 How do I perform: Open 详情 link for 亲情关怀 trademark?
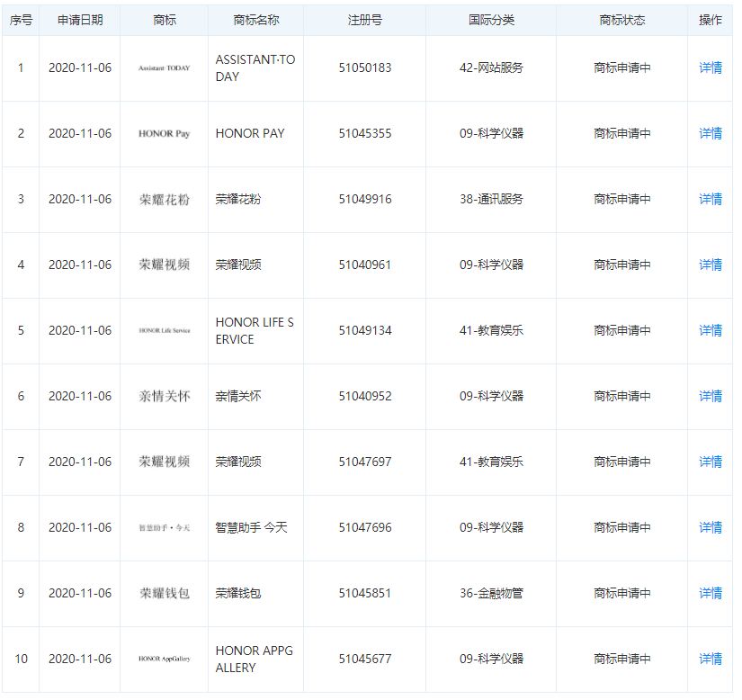coord(710,396)
